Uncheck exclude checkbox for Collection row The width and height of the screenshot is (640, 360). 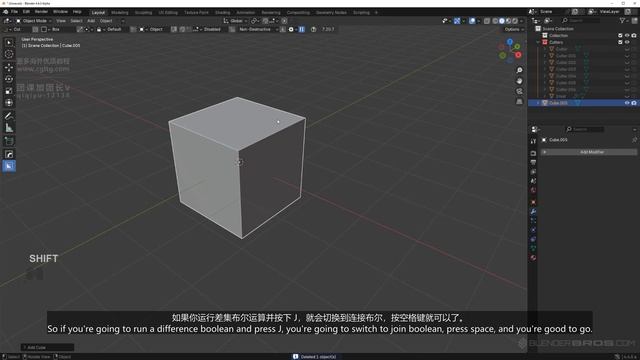click(620, 36)
